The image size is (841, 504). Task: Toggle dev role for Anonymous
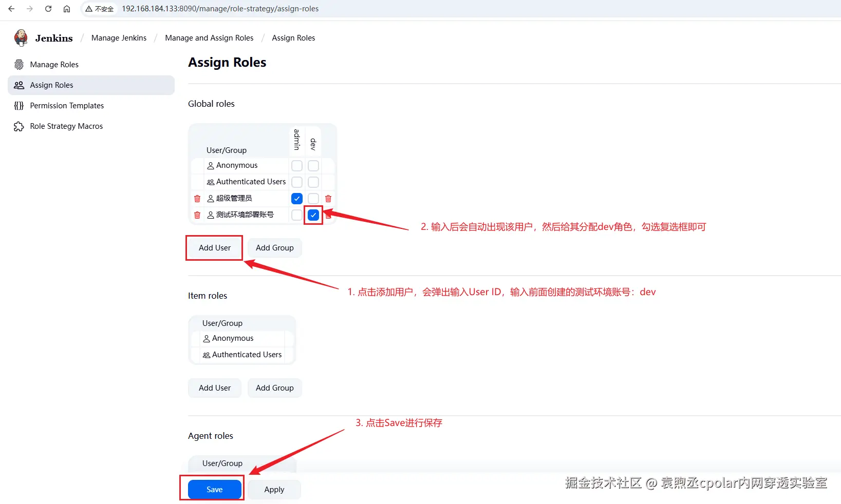point(313,166)
